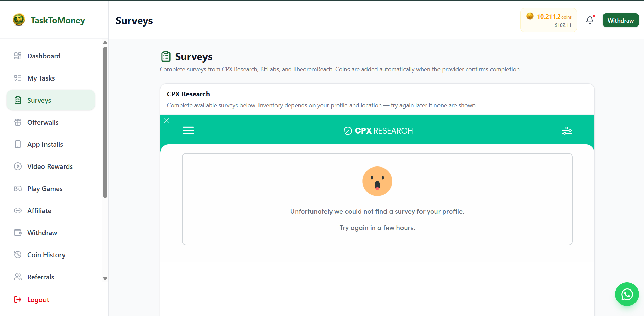This screenshot has width=644, height=316.
Task: Click sidebar scrollbar down arrow
Action: [105, 278]
